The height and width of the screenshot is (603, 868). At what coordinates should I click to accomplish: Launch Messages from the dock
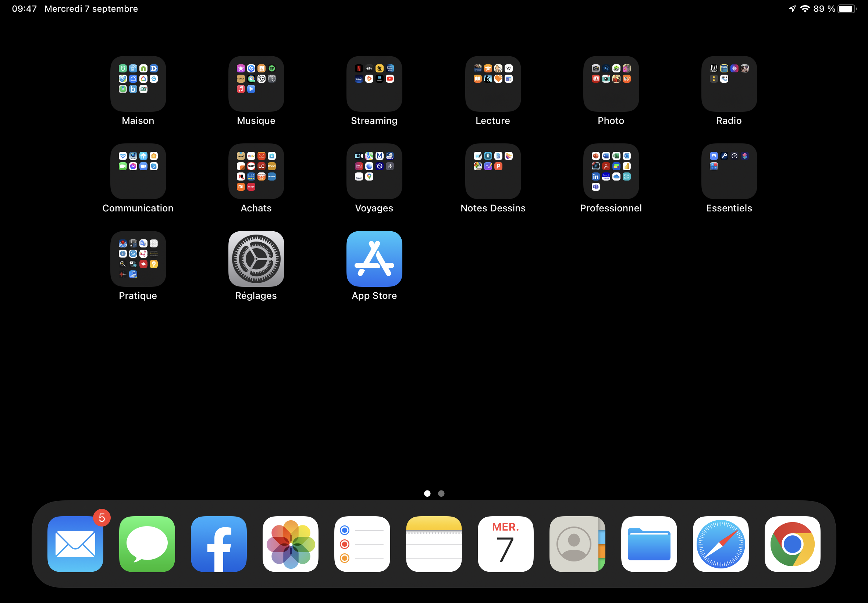click(x=147, y=544)
